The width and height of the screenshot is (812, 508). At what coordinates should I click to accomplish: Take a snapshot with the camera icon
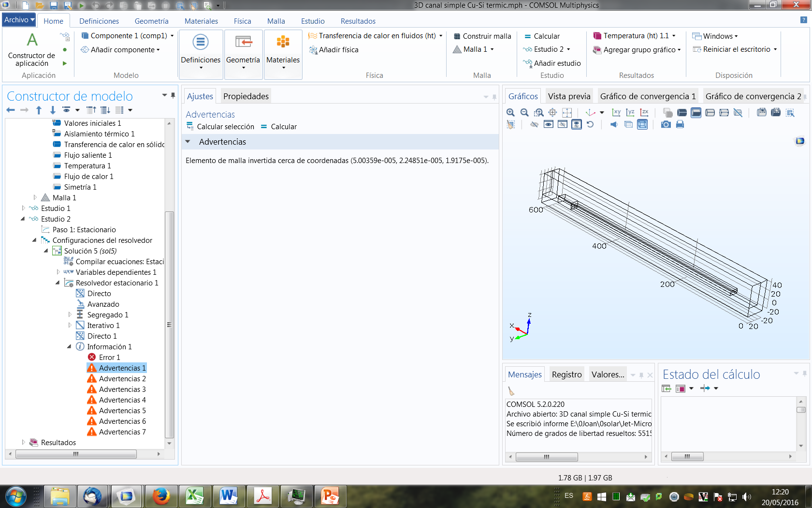[x=666, y=124]
